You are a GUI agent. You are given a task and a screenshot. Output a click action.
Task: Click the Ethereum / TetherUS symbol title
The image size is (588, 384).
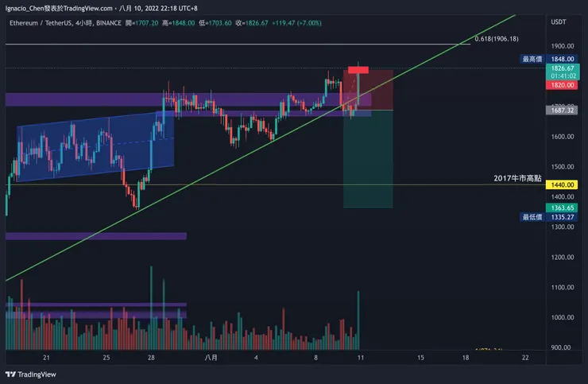[x=40, y=23]
